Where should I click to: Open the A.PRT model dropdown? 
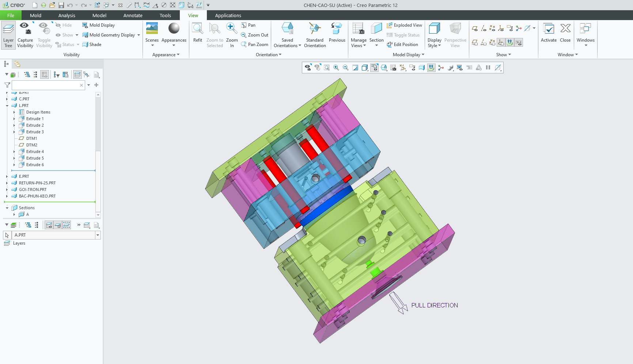click(98, 235)
